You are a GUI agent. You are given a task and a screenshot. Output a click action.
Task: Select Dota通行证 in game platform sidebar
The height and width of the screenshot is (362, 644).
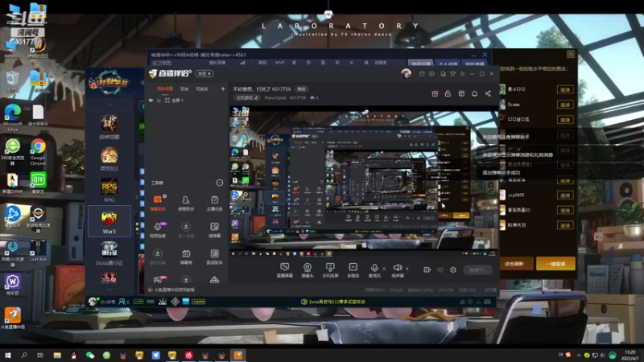pyautogui.click(x=109, y=253)
